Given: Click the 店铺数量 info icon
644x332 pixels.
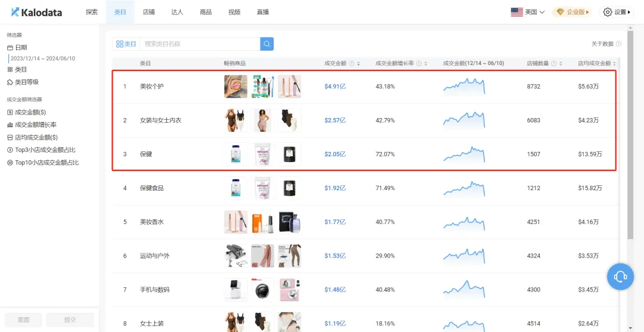Looking at the screenshot, I should pos(554,63).
